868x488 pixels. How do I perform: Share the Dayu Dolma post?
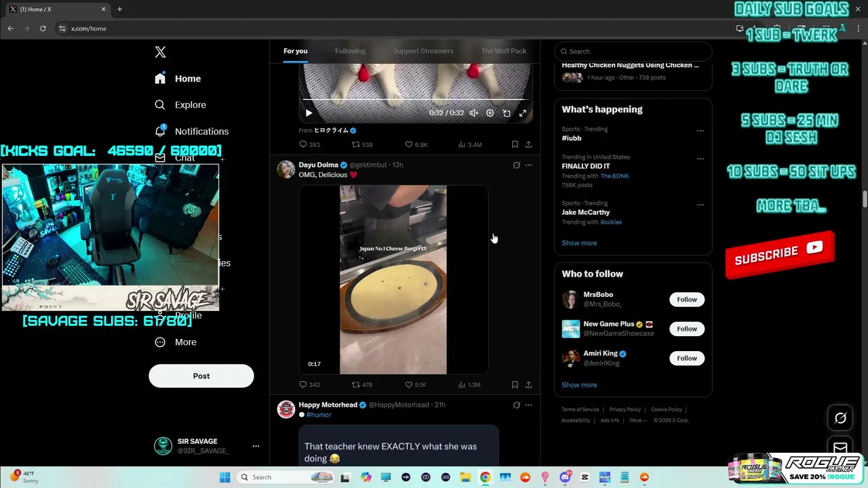click(528, 385)
